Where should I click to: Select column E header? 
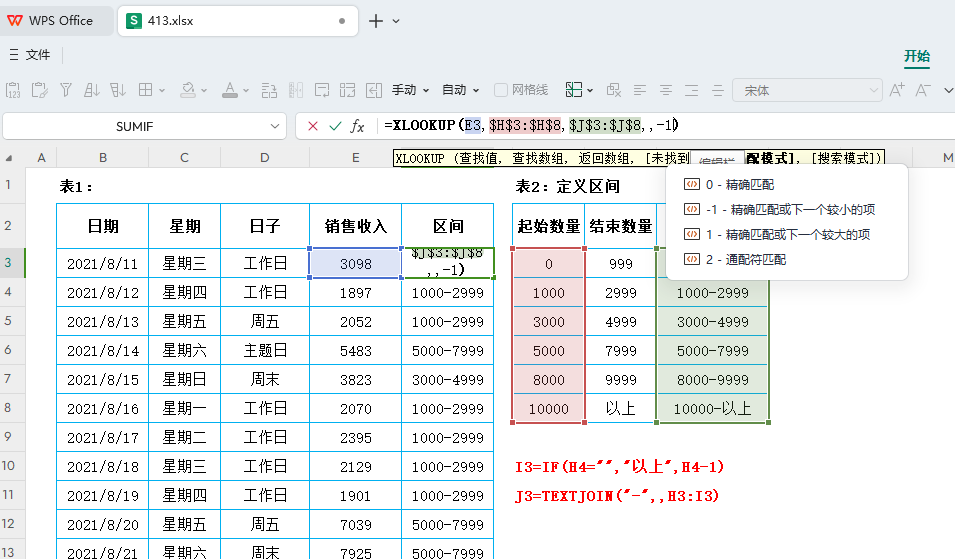pyautogui.click(x=356, y=158)
